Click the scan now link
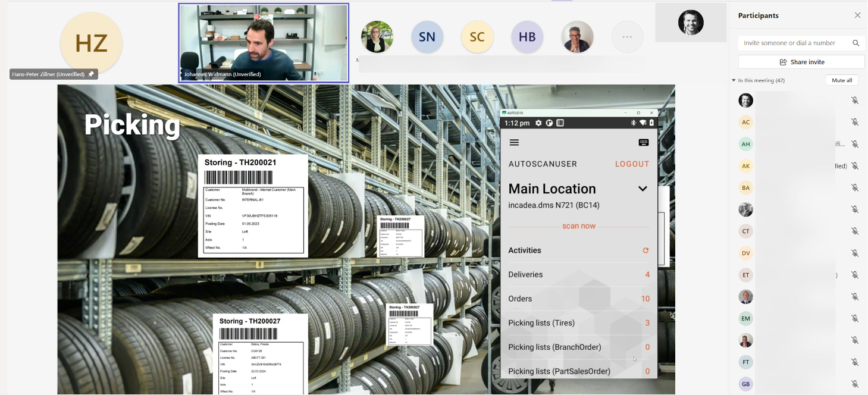This screenshot has width=868, height=395. [x=579, y=226]
